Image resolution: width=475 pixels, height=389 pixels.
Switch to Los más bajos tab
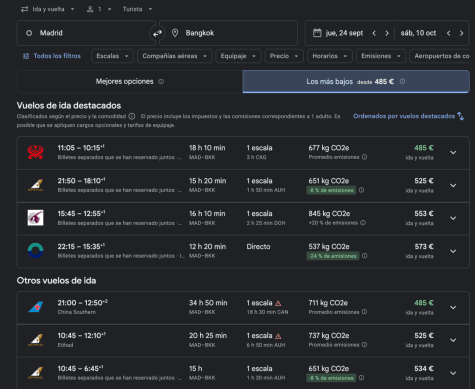click(356, 81)
